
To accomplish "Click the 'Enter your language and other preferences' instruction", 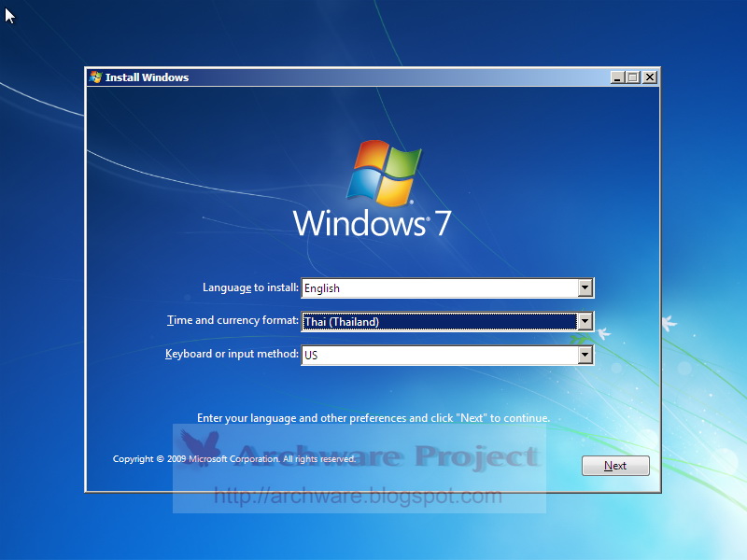I will coord(373,418).
